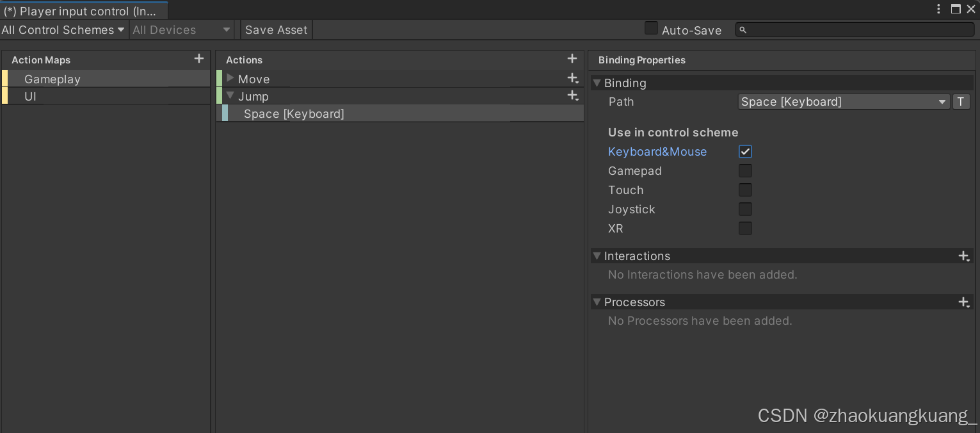The image size is (980, 433).
Task: Add a new action with plus icon
Action: coord(572,59)
